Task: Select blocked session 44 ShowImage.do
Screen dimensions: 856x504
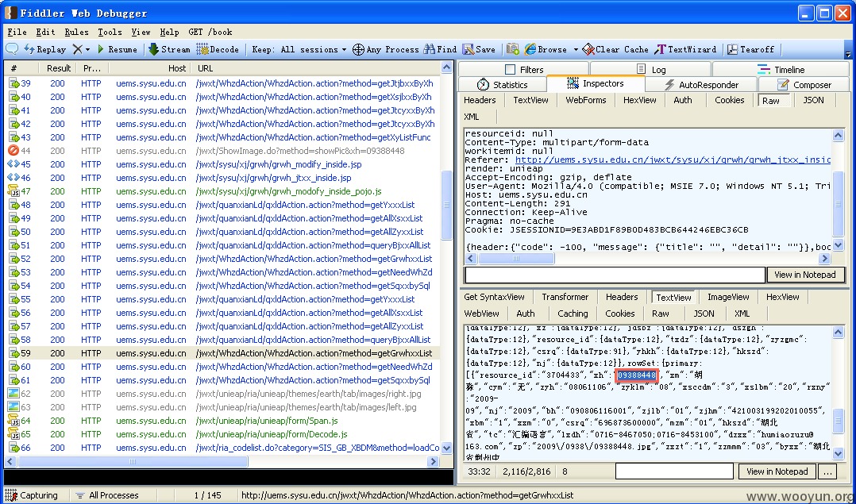Action: click(x=223, y=151)
